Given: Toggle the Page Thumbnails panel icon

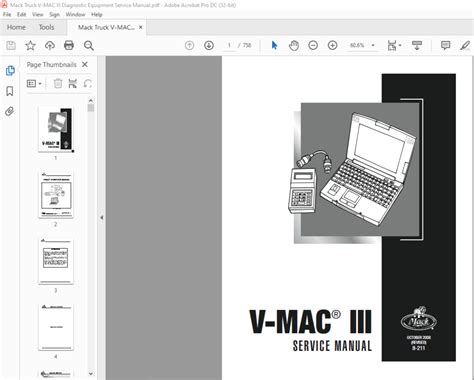Looking at the screenshot, I should click(10, 70).
